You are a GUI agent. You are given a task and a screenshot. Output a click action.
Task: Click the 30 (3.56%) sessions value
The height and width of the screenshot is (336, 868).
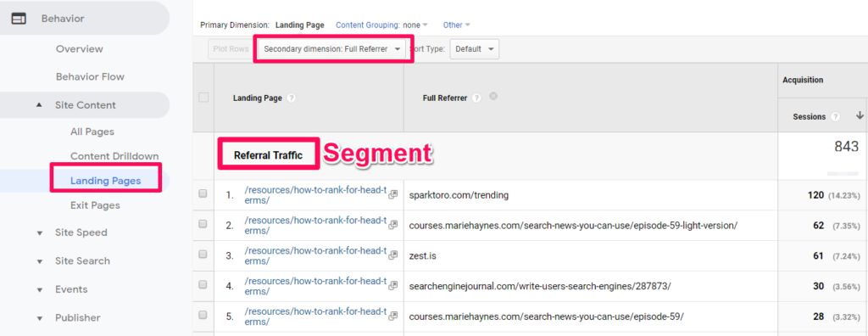pyautogui.click(x=837, y=286)
